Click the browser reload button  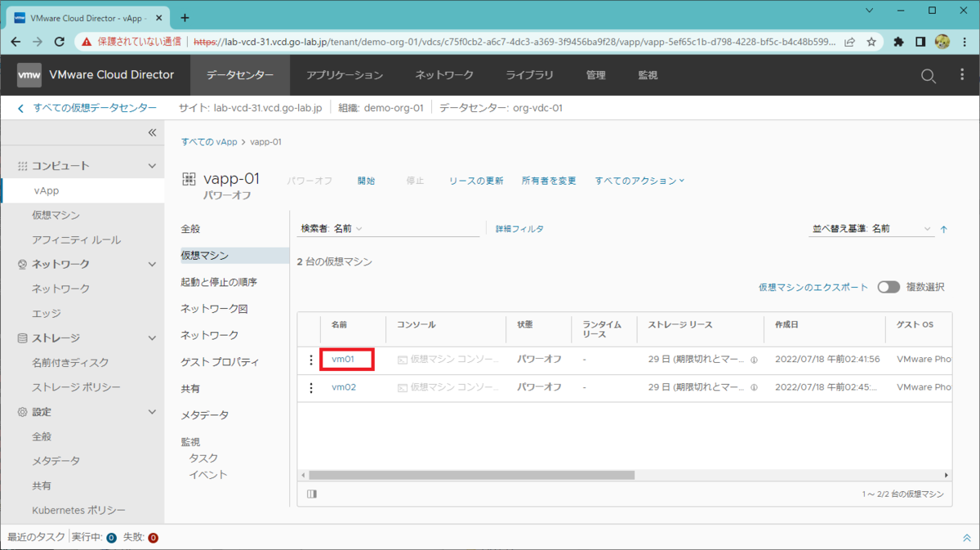point(59,41)
